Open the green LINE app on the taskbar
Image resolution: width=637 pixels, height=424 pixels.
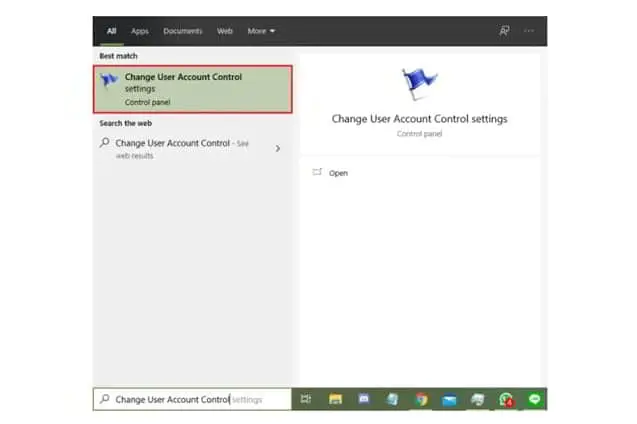(x=535, y=399)
